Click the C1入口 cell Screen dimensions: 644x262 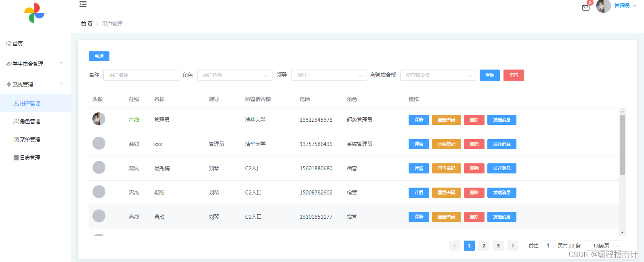(253, 217)
